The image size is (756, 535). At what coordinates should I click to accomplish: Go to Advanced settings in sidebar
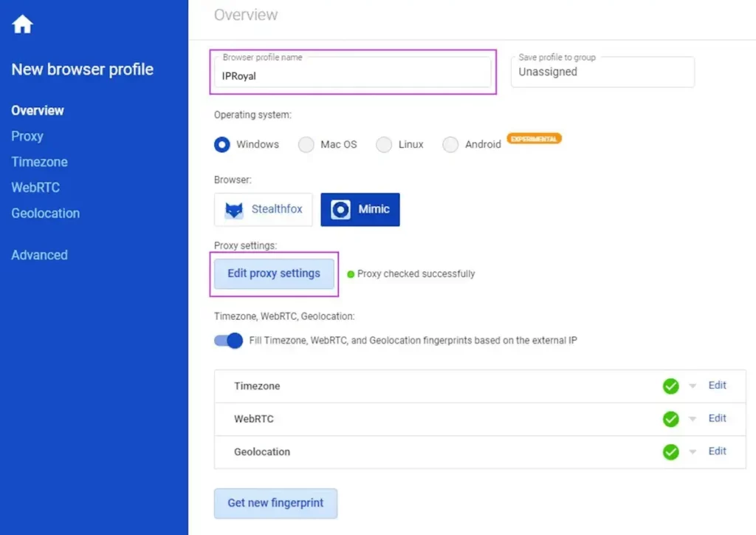point(39,255)
